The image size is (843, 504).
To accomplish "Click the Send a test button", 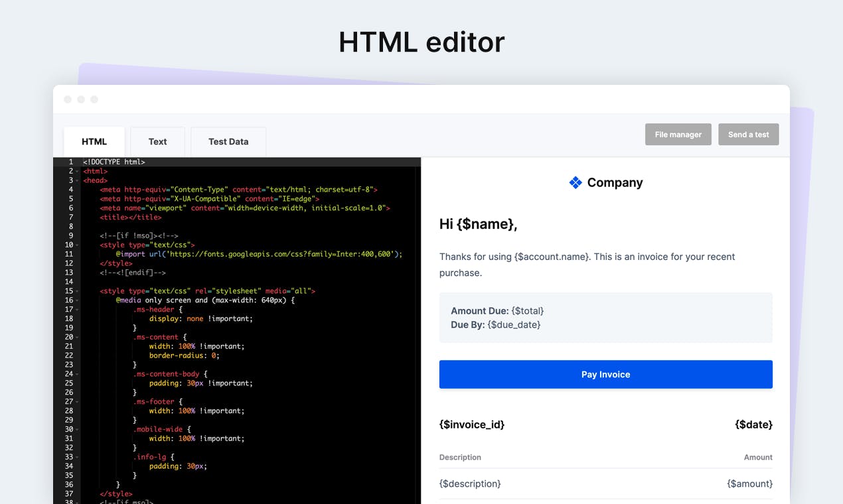I will click(x=748, y=135).
